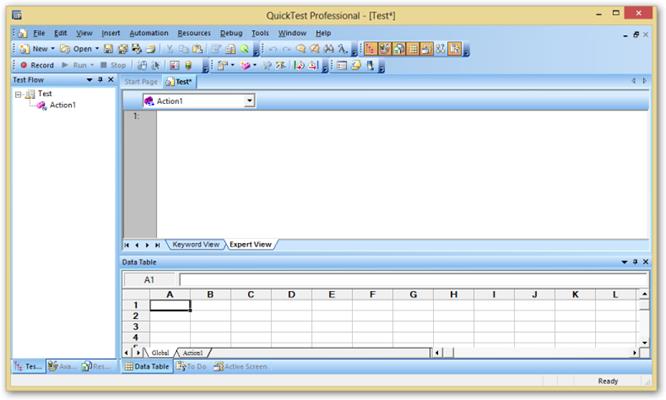Switch to To Do bottom pane tab
Viewport: 666px width, 400px height.
[x=192, y=366]
